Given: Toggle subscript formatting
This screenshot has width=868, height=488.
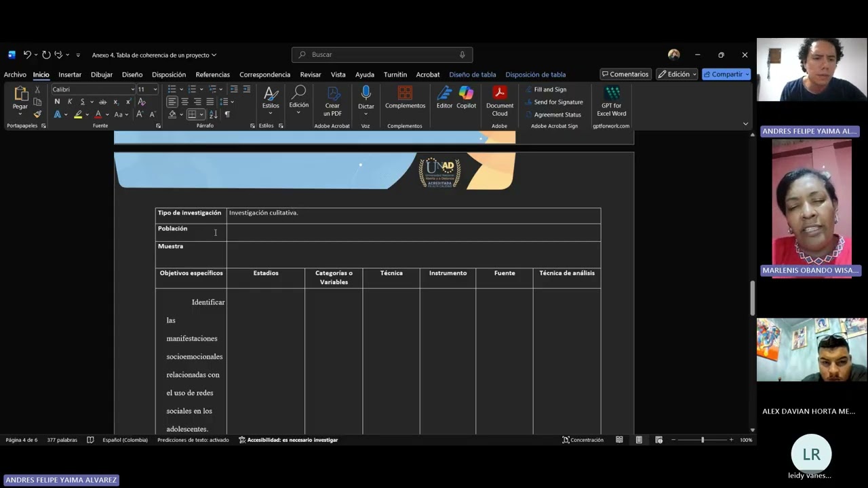Looking at the screenshot, I should point(116,102).
